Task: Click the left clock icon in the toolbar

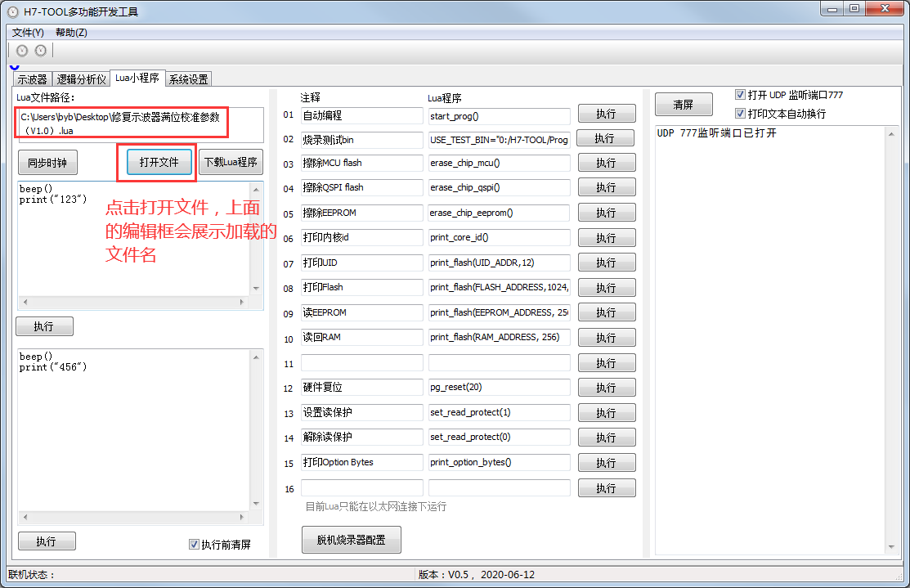Action: (22, 51)
